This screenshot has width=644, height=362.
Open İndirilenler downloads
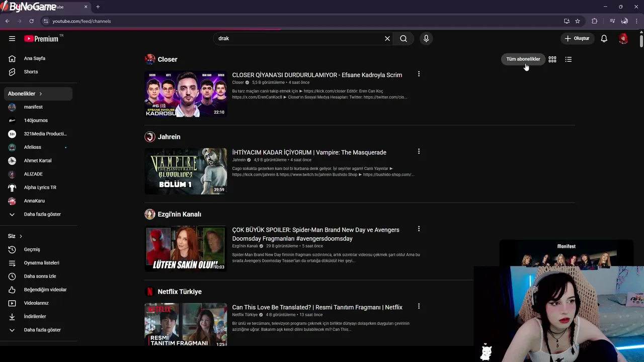click(38, 316)
